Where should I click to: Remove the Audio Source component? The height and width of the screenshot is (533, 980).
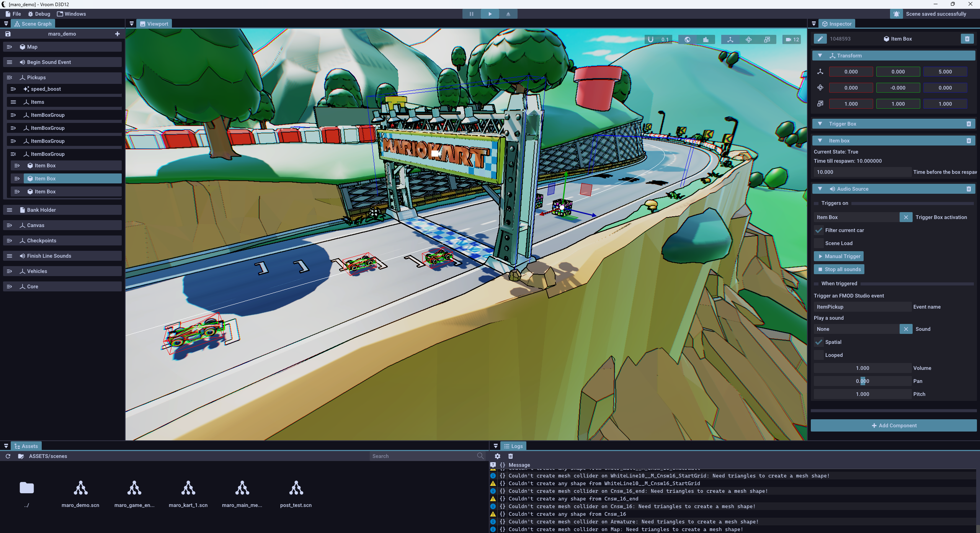(969, 189)
